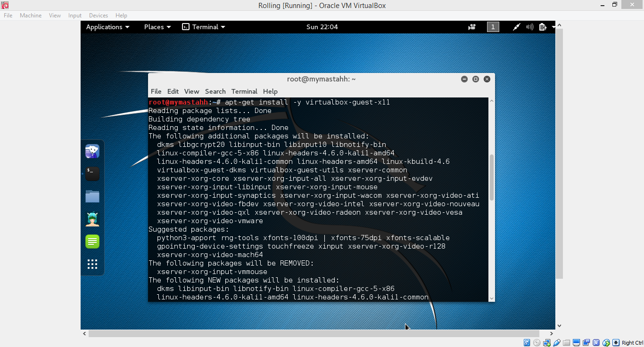
Task: Click the terminal scrollbar down arrow
Action: click(492, 298)
